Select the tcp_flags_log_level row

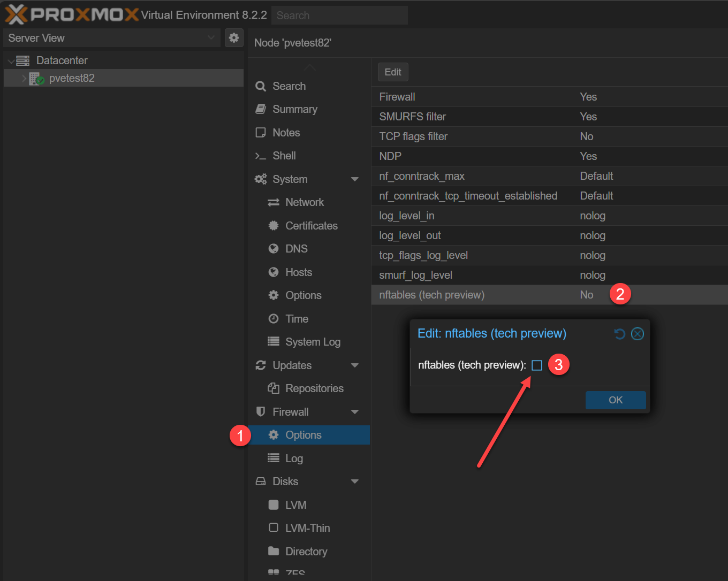tap(550, 255)
